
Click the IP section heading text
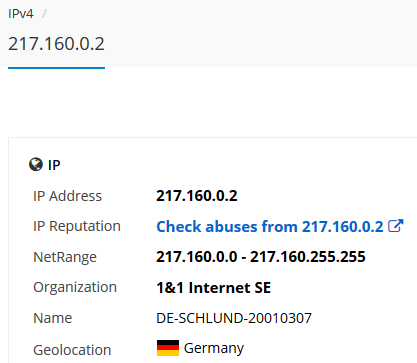click(x=54, y=165)
